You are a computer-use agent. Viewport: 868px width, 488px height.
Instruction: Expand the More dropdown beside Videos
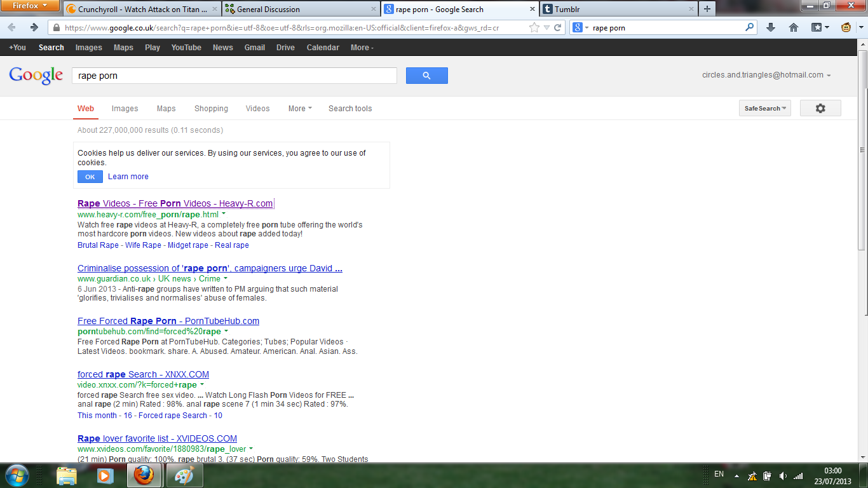[300, 109]
